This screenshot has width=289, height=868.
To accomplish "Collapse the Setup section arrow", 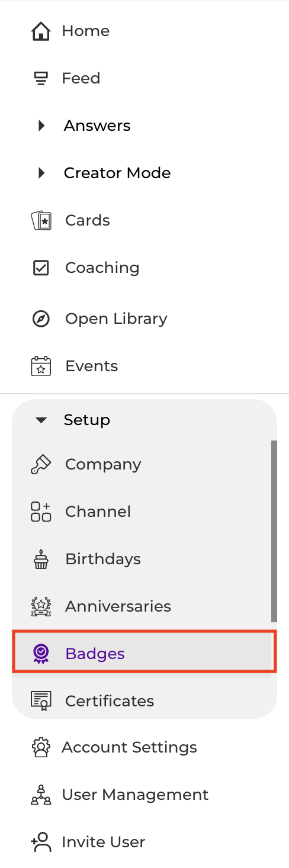I will point(41,420).
